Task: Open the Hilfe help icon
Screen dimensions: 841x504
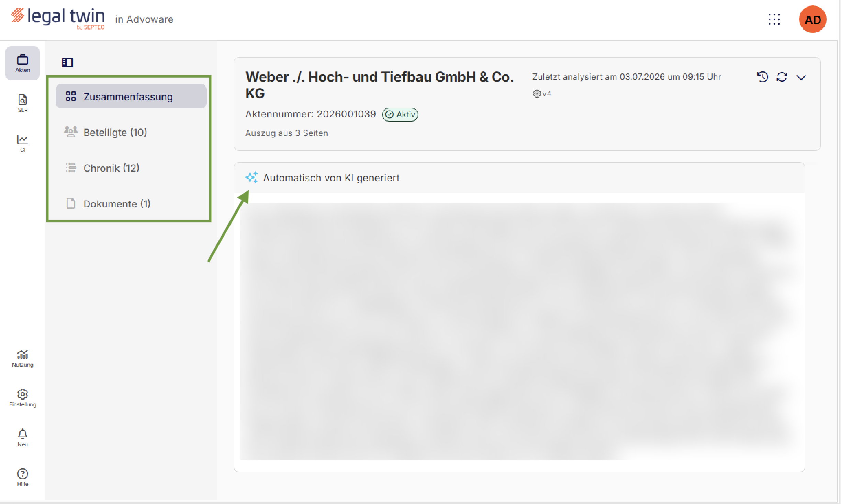Action: (23, 478)
